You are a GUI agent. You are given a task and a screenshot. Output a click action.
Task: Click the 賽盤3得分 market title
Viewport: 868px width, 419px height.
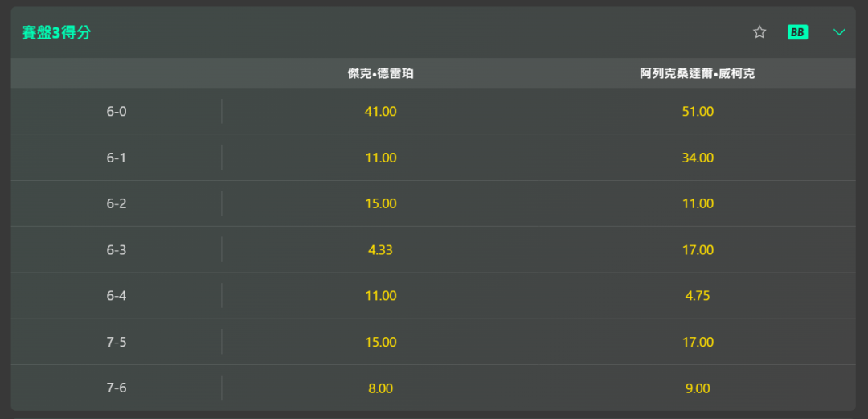(56, 33)
